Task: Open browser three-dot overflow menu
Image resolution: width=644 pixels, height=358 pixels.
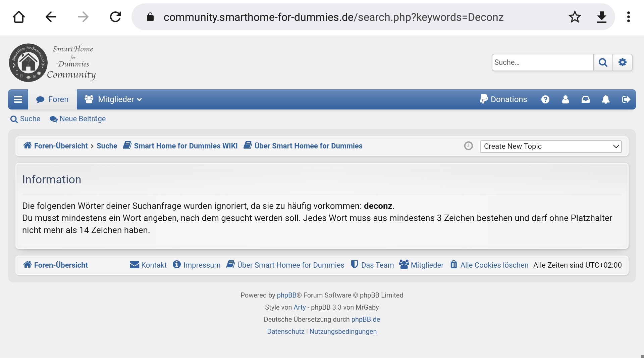Action: click(x=628, y=17)
